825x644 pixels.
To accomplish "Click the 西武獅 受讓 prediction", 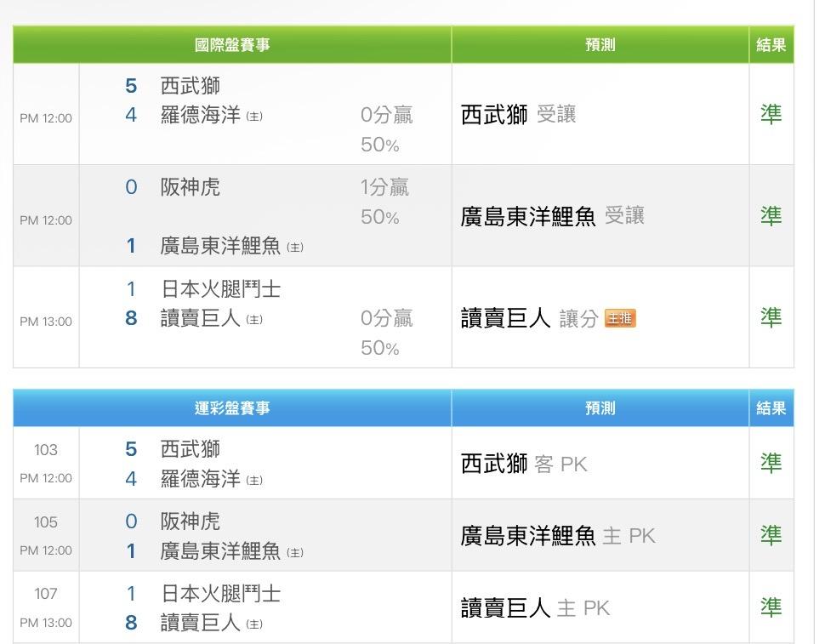I will 519,115.
